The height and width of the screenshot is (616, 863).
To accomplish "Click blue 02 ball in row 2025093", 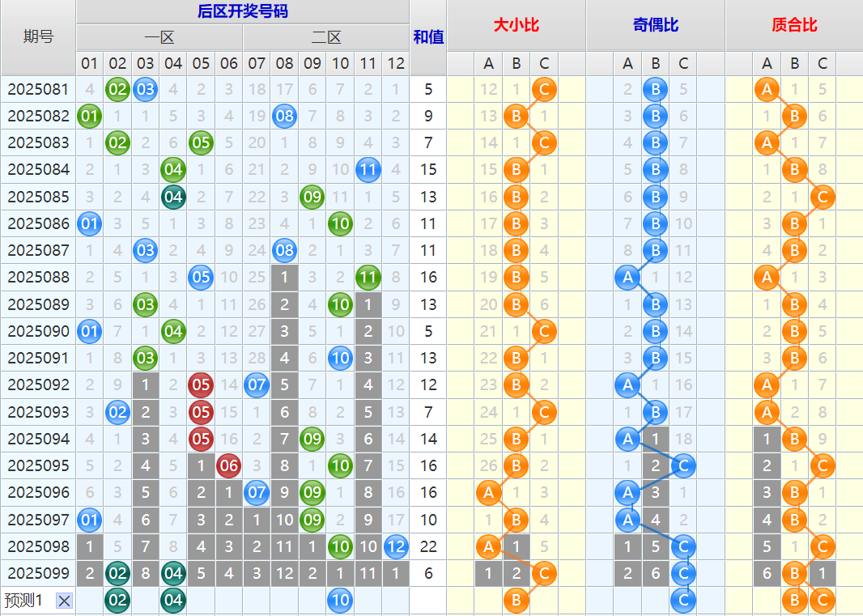I will coord(117,412).
